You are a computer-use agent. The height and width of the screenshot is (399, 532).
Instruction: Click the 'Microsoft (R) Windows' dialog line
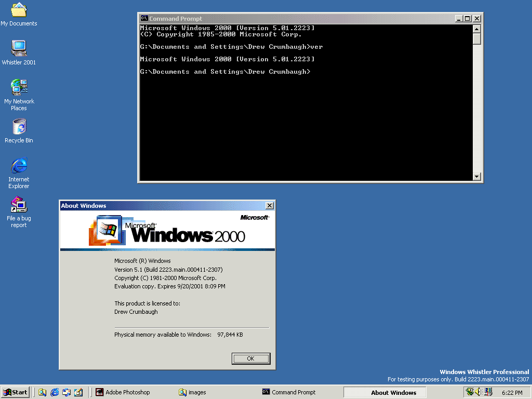142,261
